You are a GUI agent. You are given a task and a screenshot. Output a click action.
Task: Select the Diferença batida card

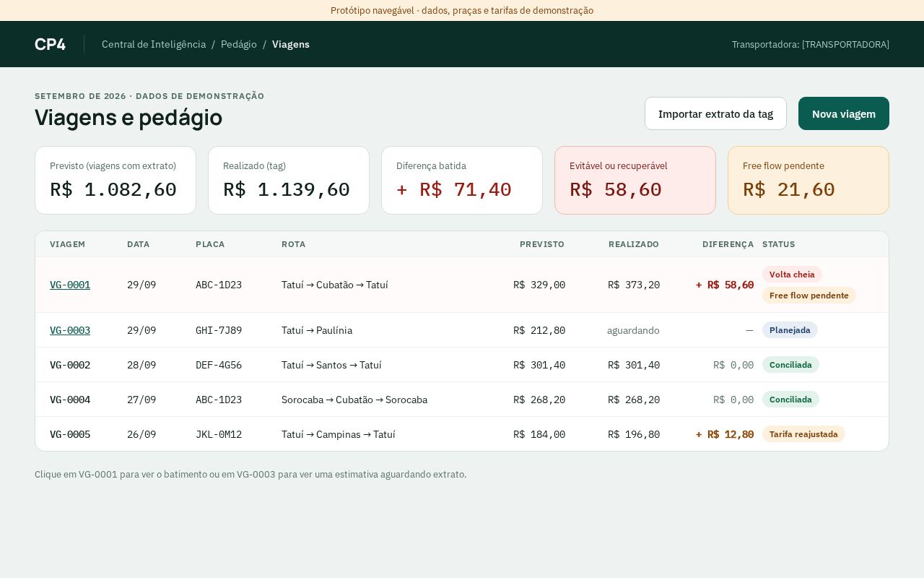pos(462,181)
